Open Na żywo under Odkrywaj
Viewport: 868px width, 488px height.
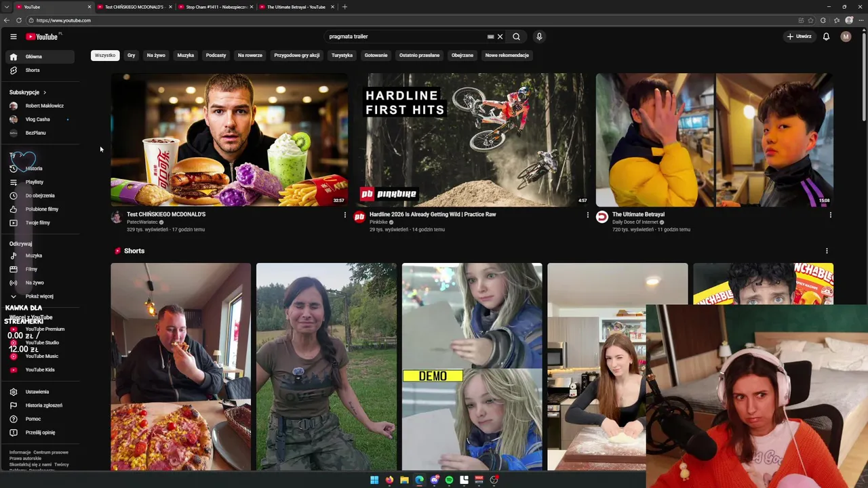point(41,283)
